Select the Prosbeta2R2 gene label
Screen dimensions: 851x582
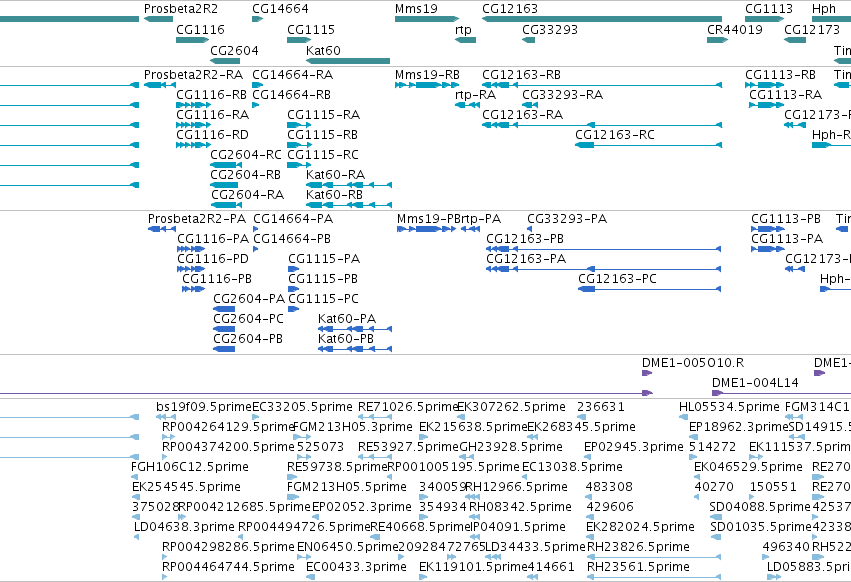181,9
